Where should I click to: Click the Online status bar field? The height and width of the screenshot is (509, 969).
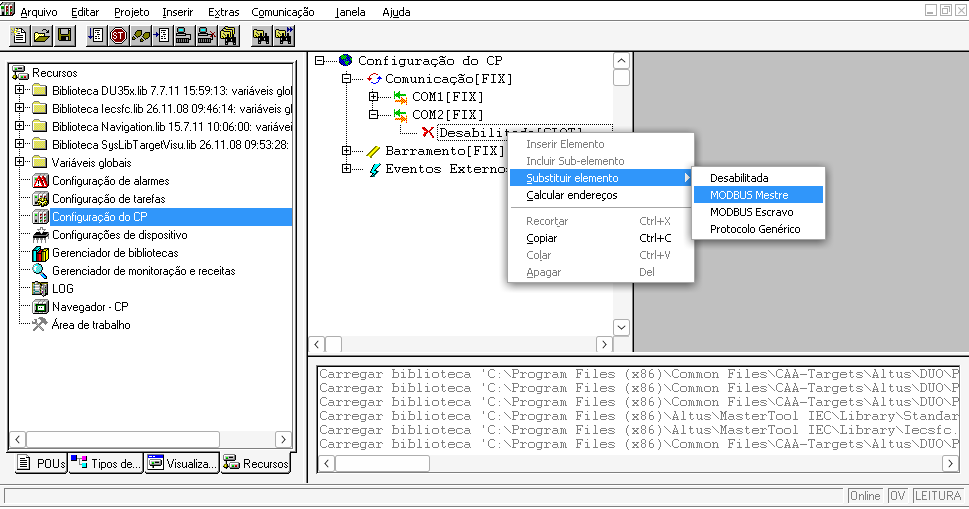pos(865,495)
